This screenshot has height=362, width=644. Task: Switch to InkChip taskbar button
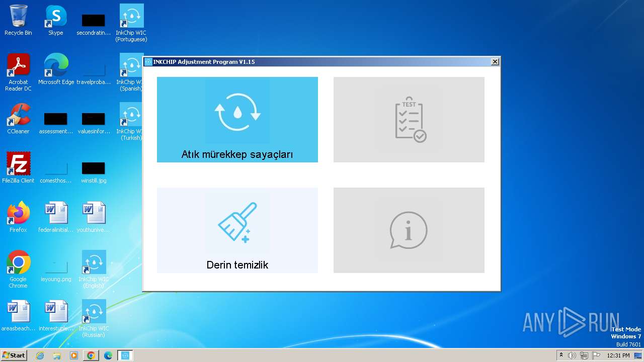coord(125,355)
